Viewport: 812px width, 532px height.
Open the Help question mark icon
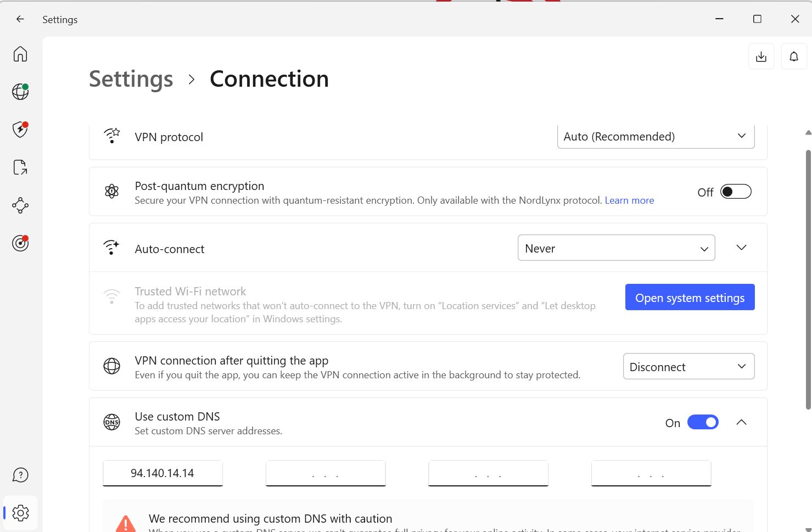(x=20, y=475)
